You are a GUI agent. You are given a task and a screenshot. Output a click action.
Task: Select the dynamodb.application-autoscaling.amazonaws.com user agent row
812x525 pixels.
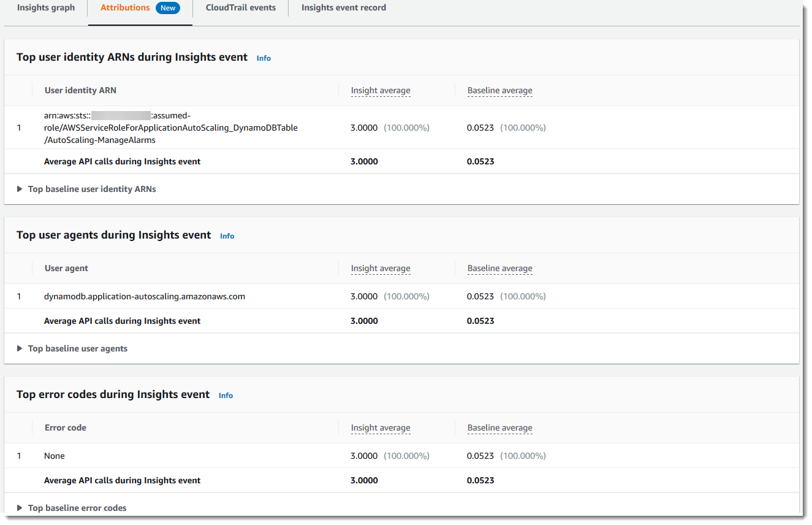(x=145, y=296)
